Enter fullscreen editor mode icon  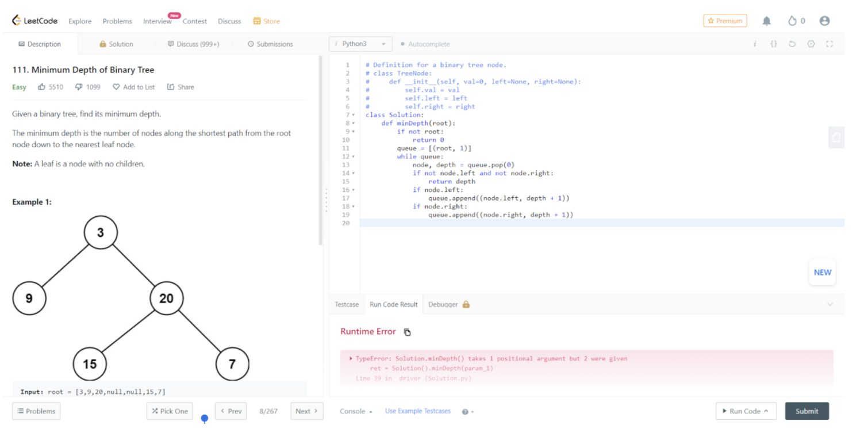tap(829, 44)
